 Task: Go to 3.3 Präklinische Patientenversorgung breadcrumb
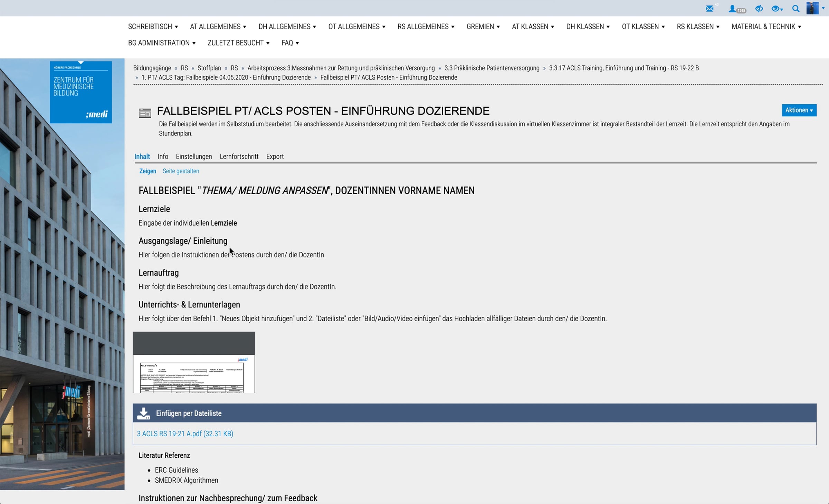pos(492,68)
